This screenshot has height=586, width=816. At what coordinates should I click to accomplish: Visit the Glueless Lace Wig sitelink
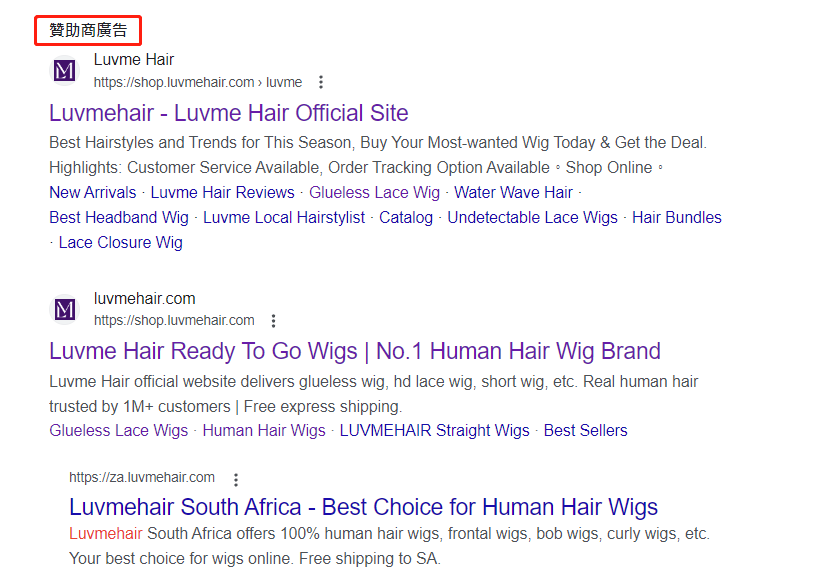pyautogui.click(x=375, y=193)
